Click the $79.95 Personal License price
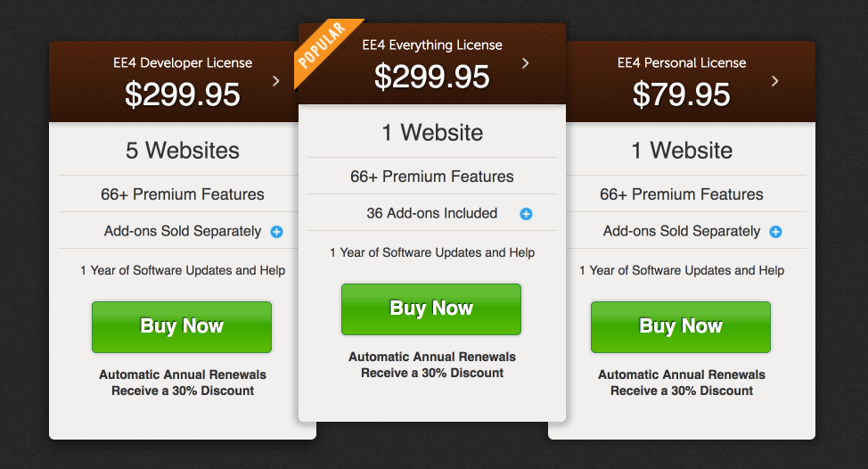This screenshot has height=469, width=868. [682, 95]
